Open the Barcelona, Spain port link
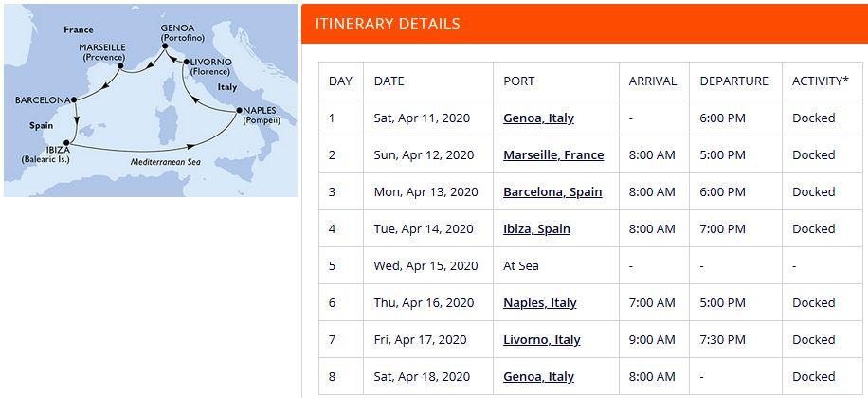Image resolution: width=868 pixels, height=398 pixels. point(552,192)
